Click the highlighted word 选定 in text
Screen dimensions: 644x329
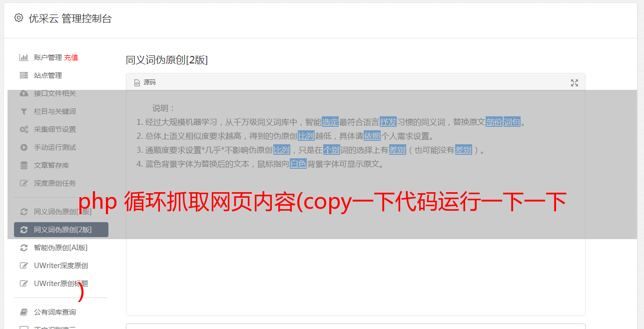[x=330, y=122]
